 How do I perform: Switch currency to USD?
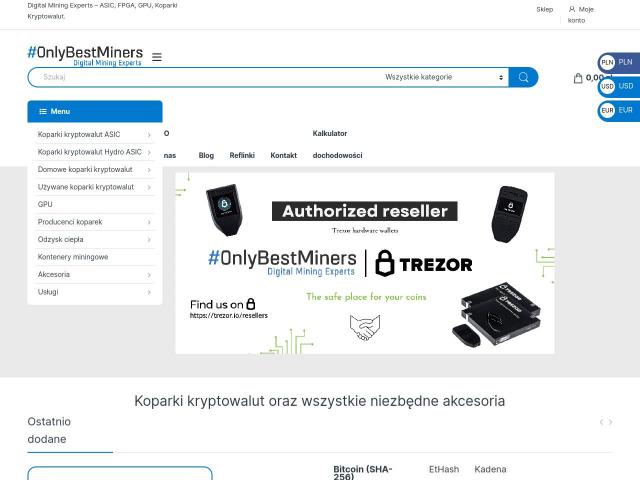point(618,86)
